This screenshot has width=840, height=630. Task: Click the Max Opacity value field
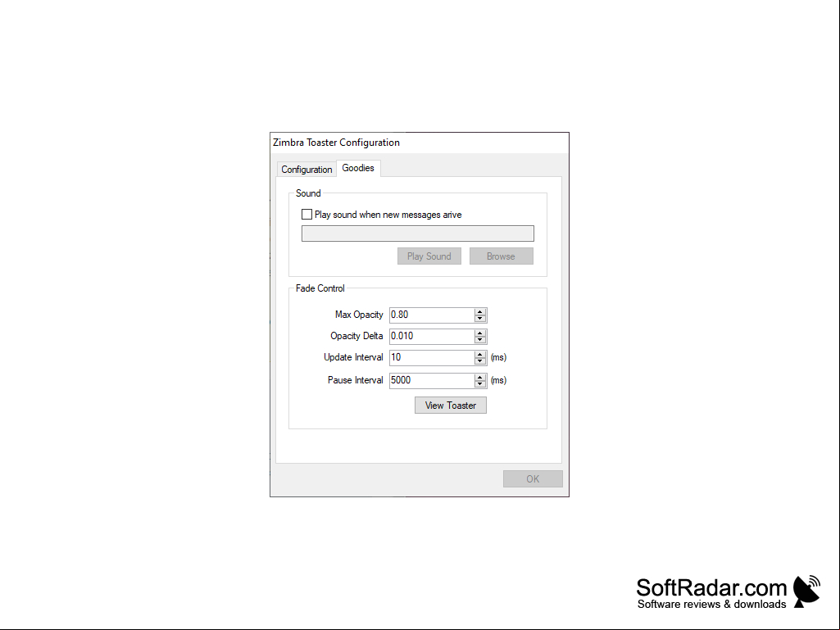pos(431,315)
